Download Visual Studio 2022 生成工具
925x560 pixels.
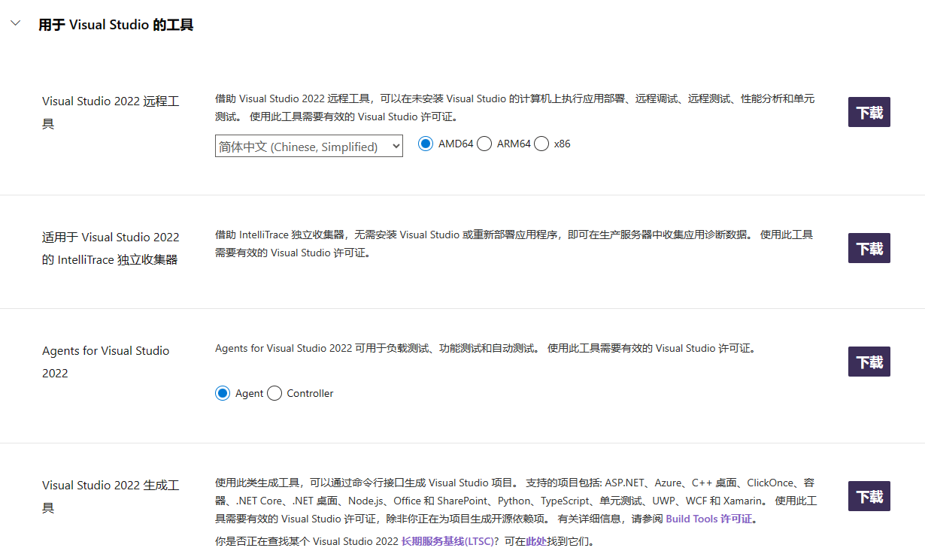(869, 496)
